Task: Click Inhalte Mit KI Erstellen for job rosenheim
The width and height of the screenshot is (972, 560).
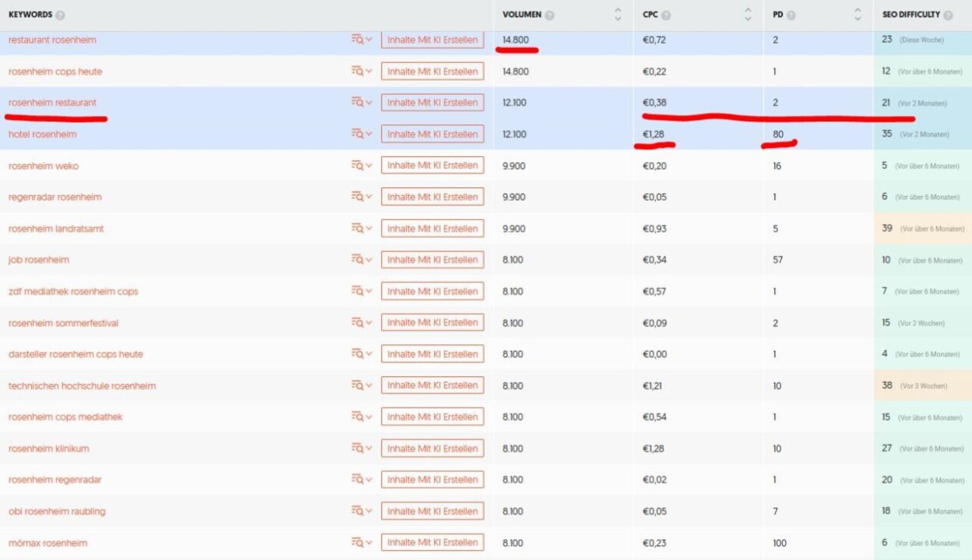Action: click(x=433, y=260)
